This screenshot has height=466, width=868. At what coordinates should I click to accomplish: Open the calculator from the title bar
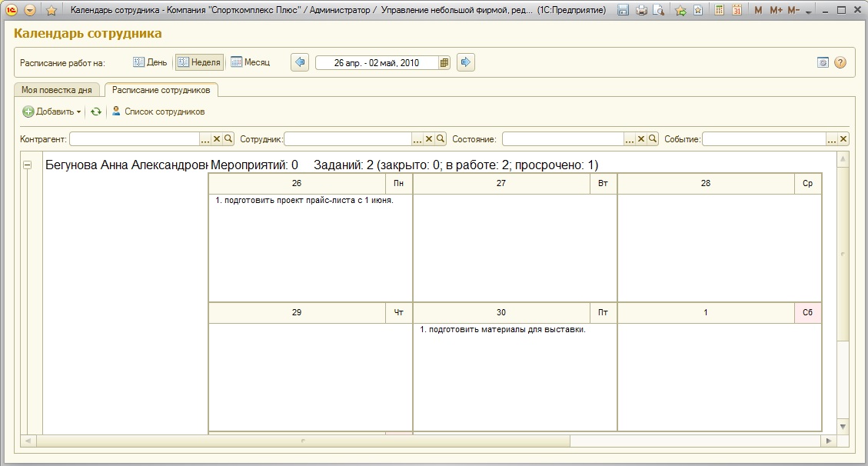[719, 10]
